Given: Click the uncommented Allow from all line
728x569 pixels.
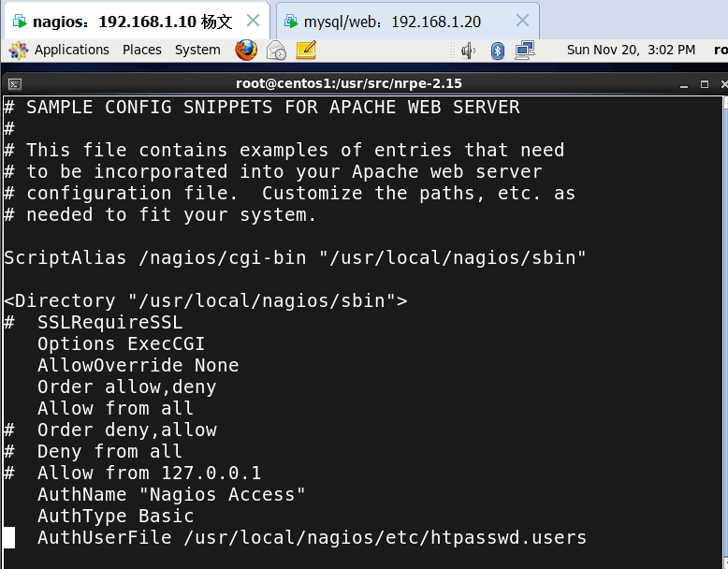Looking at the screenshot, I should click(x=115, y=408).
